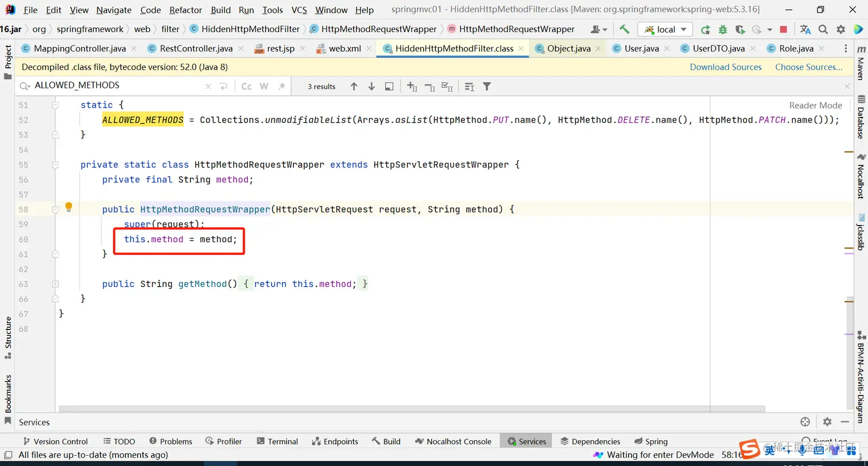
Task: Close the search bar with X
Action: coord(847,86)
